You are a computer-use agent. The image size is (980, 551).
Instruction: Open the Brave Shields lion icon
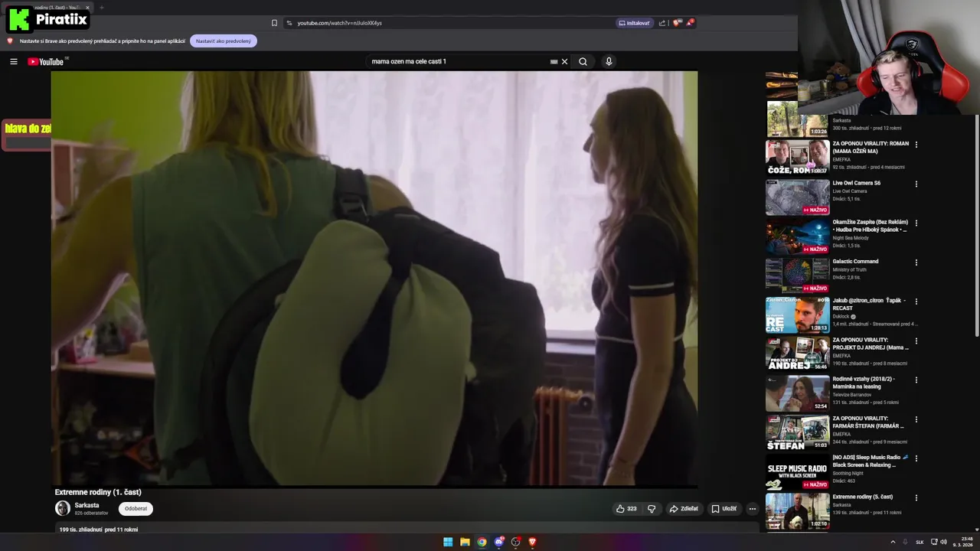click(x=676, y=23)
